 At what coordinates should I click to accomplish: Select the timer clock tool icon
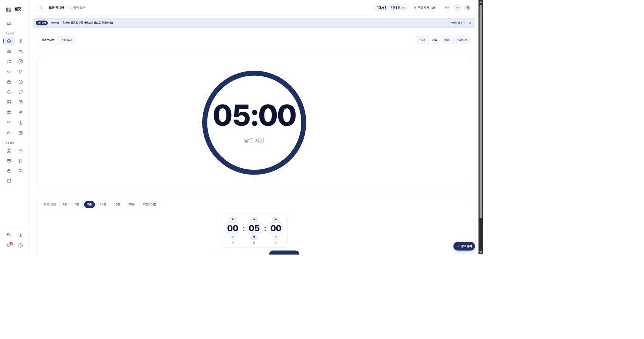[x=9, y=41]
